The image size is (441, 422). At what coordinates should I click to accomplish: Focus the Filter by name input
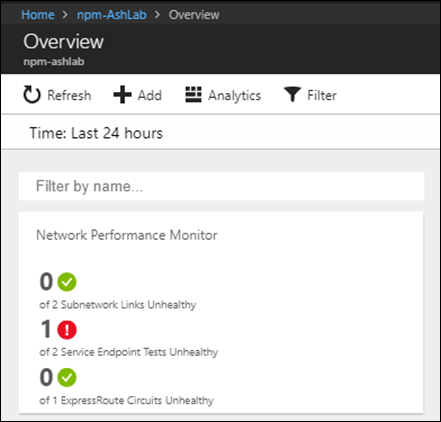(222, 186)
